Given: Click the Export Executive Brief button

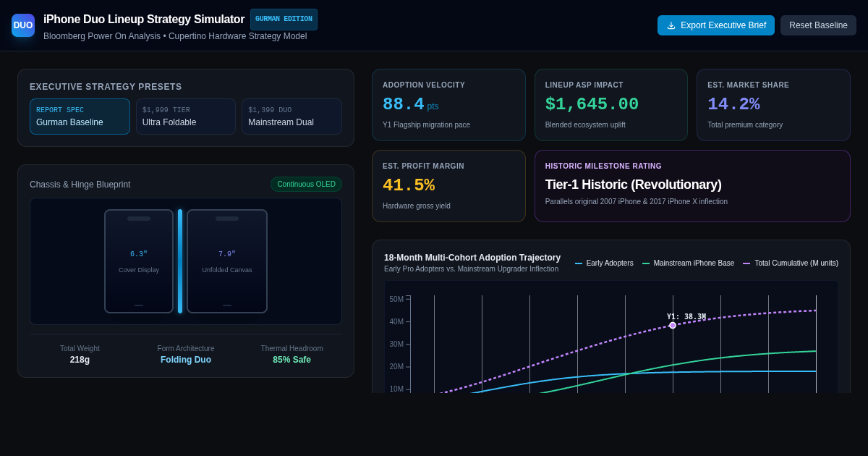Looking at the screenshot, I should (x=716, y=25).
